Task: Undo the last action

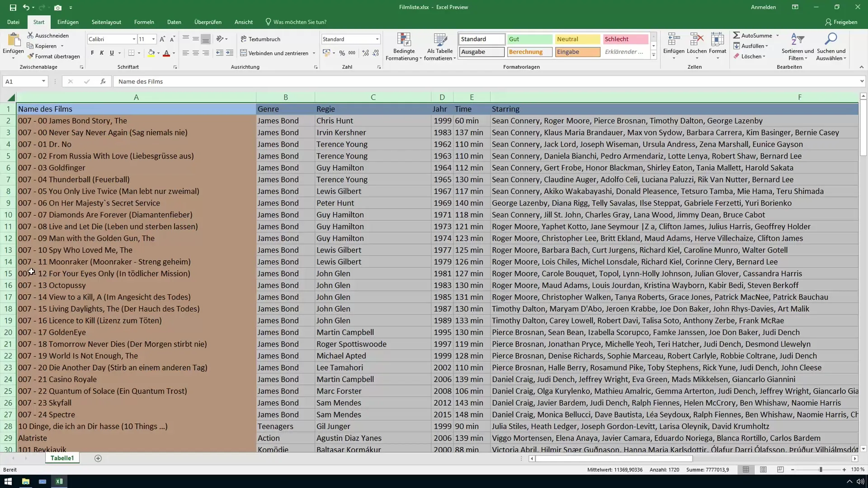Action: pos(26,7)
